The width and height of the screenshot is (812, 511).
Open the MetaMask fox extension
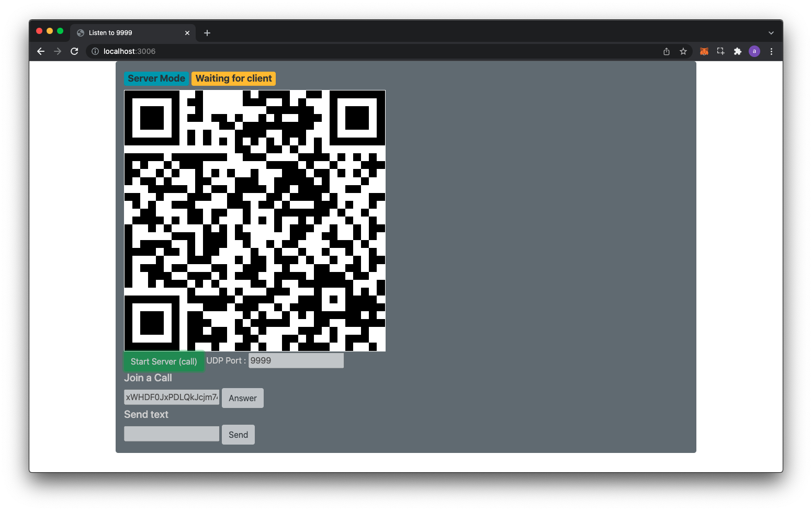point(704,51)
